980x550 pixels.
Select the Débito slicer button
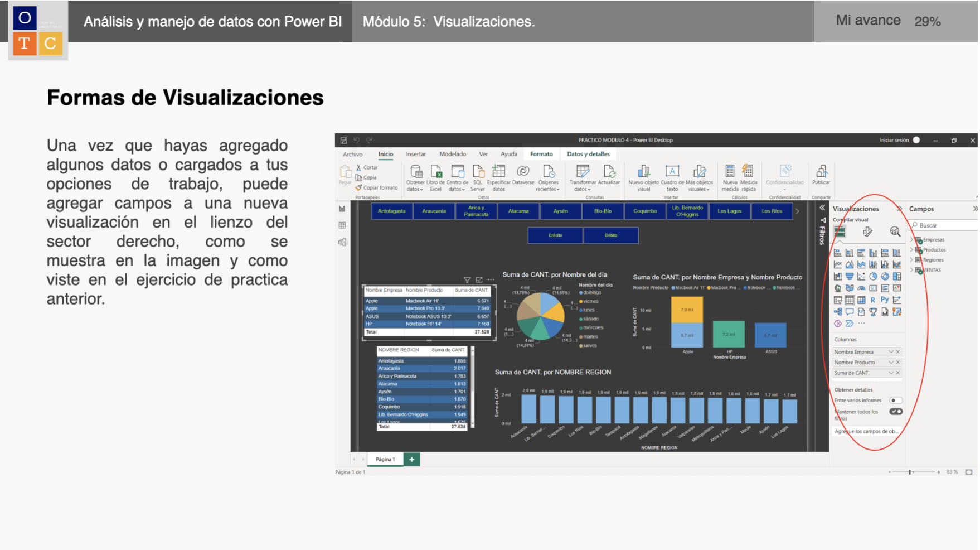(x=611, y=235)
